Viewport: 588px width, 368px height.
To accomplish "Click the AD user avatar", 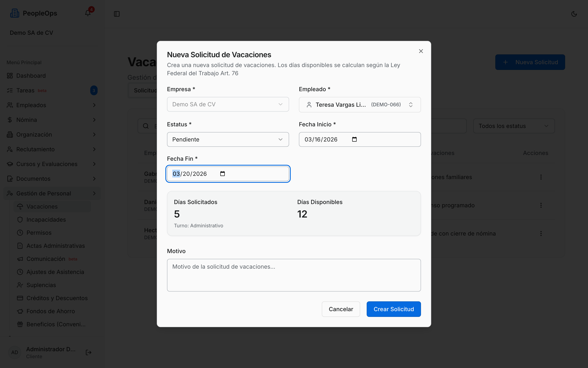I will tap(14, 352).
